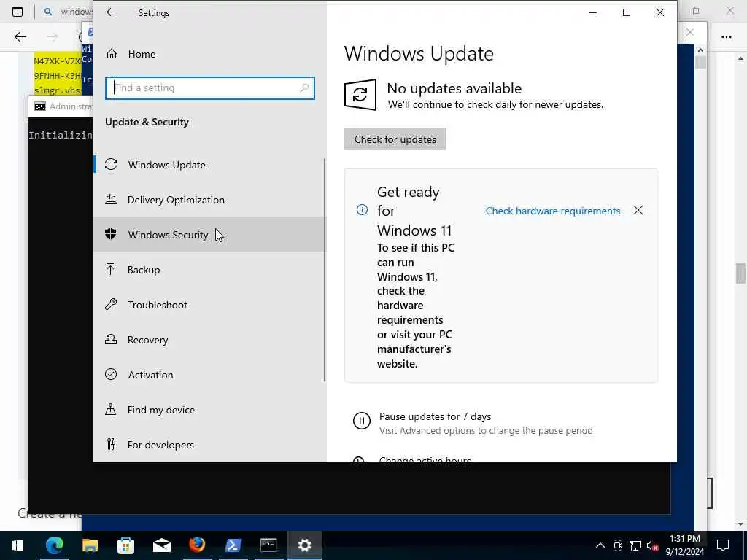Select Windows Update in sidebar

(x=209, y=165)
